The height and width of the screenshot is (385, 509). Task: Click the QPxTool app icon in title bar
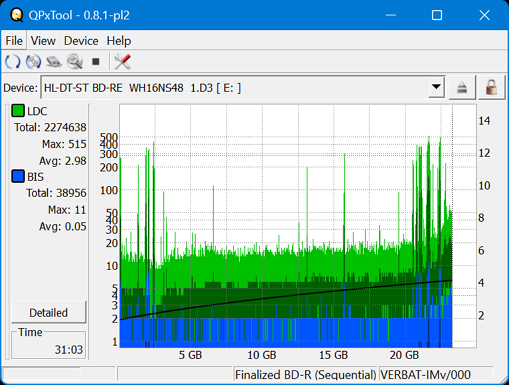click(x=16, y=15)
